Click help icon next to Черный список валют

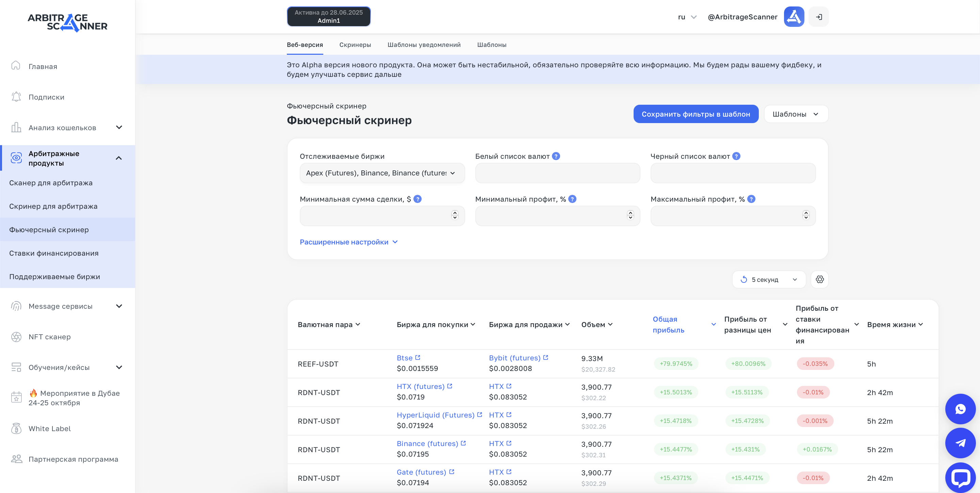pyautogui.click(x=736, y=156)
